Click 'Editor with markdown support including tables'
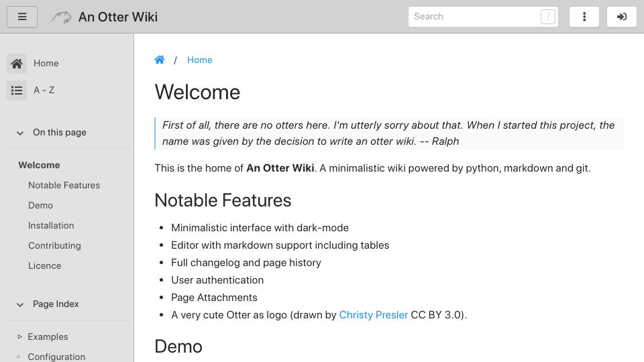Viewport: 644px width, 362px height. point(280,245)
